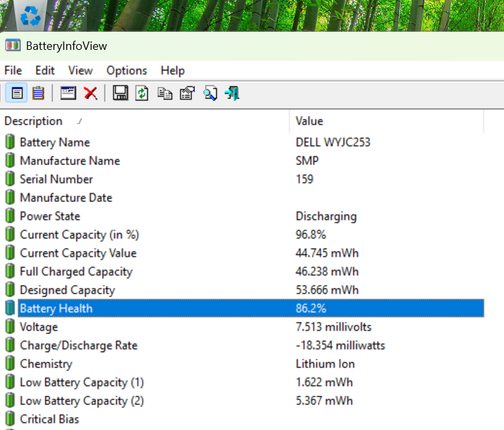Refresh battery data with the green arrows icon
Screen dimensions: 504x430
pos(142,93)
